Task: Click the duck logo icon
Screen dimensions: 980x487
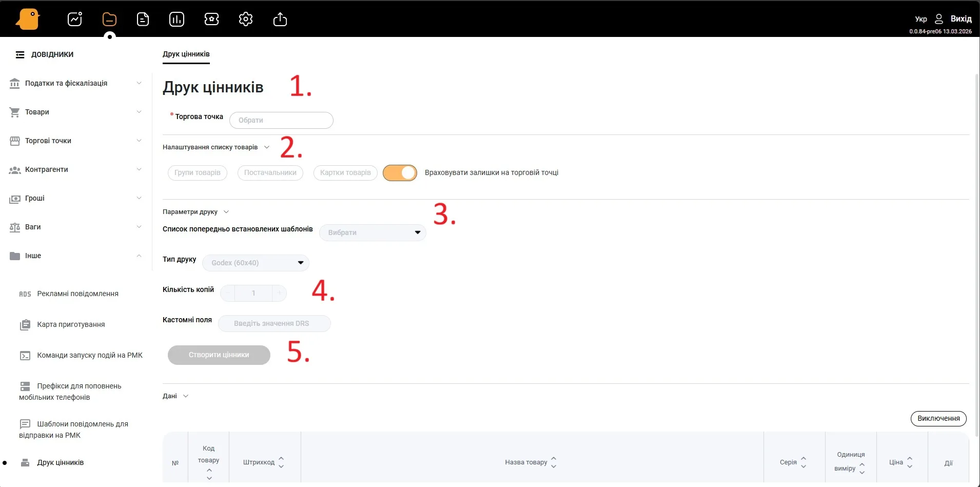Action: coord(28,20)
